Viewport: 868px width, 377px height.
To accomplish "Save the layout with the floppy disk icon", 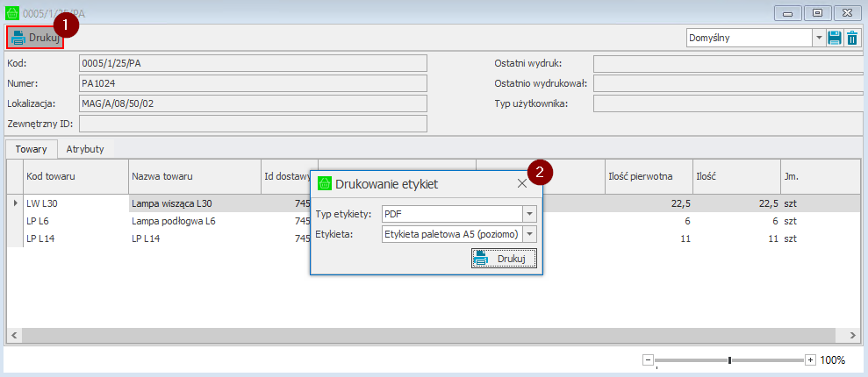I will click(835, 38).
